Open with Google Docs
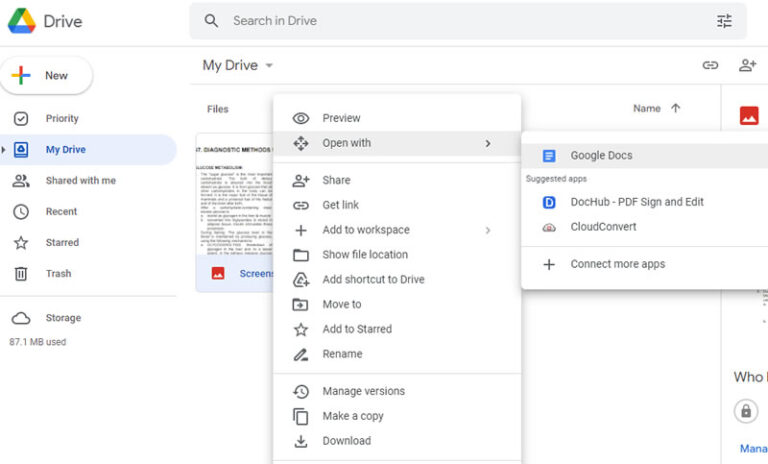 pos(601,156)
